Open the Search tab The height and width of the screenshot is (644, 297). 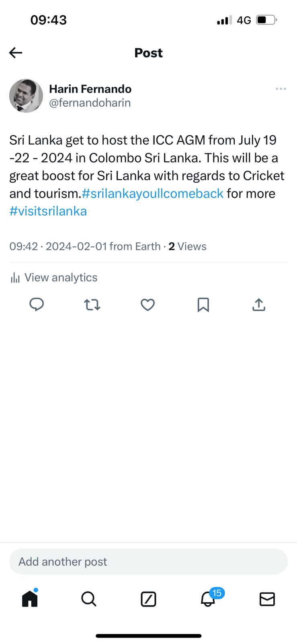click(x=89, y=599)
